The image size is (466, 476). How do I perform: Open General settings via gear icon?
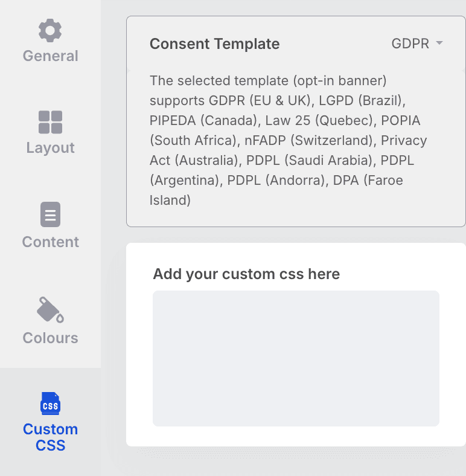coord(50,30)
